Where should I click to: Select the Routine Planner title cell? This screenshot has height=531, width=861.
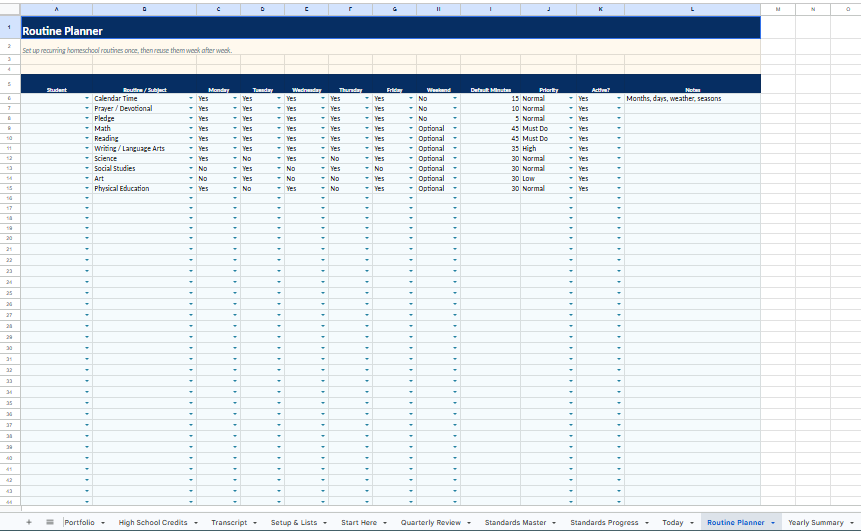tap(390, 27)
